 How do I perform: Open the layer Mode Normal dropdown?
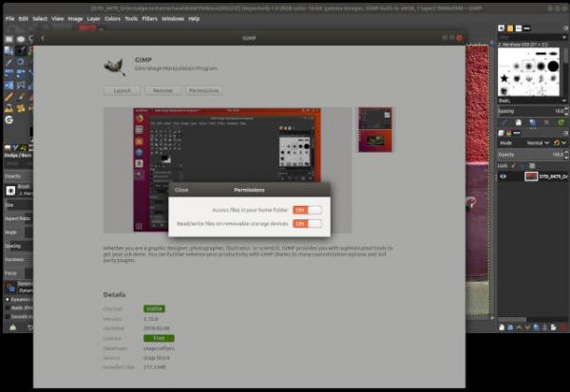click(538, 143)
